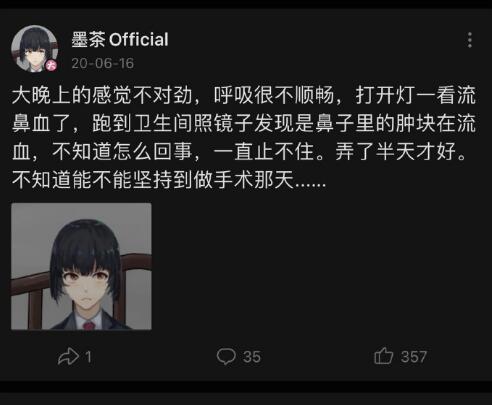Tap the forward share arrow icon
The image size is (492, 405).
(x=68, y=357)
